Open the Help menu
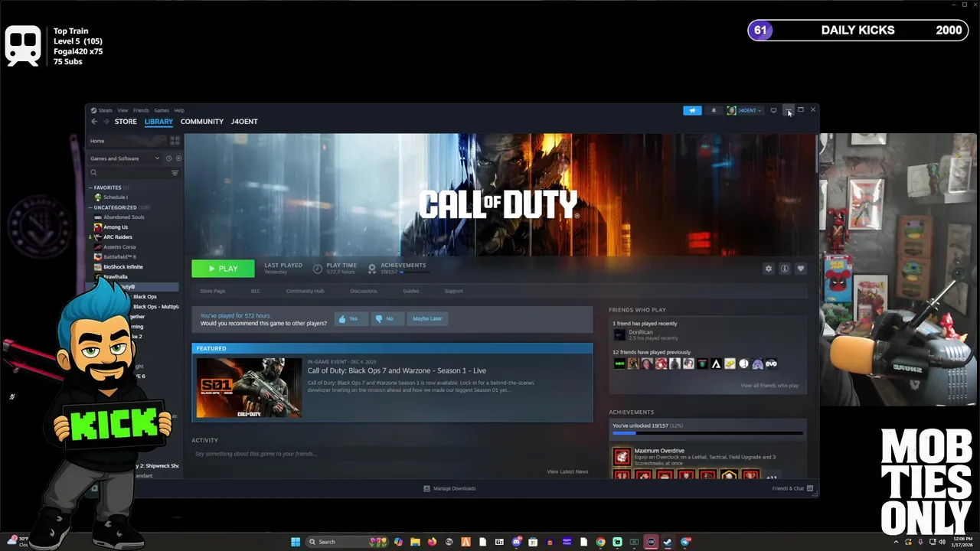 tap(179, 110)
